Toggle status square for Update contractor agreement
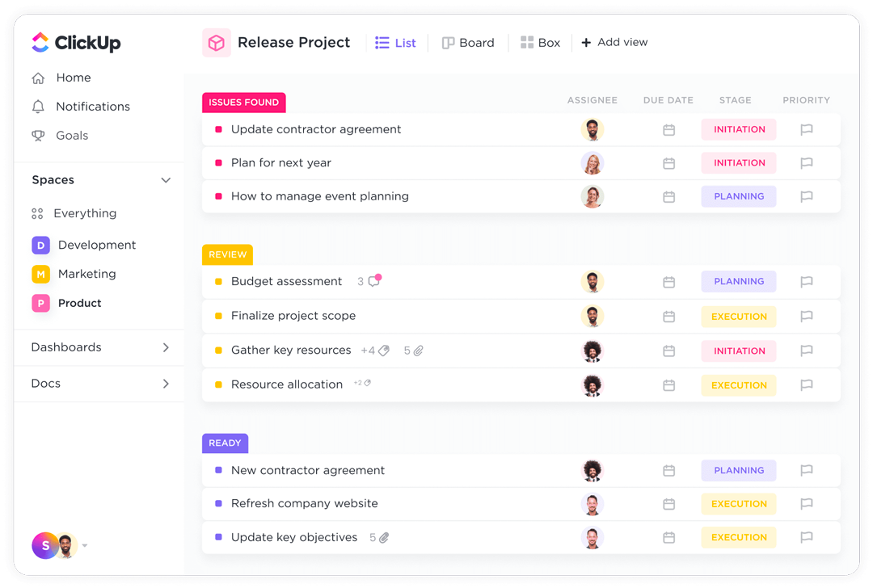873x588 pixels. tap(218, 129)
